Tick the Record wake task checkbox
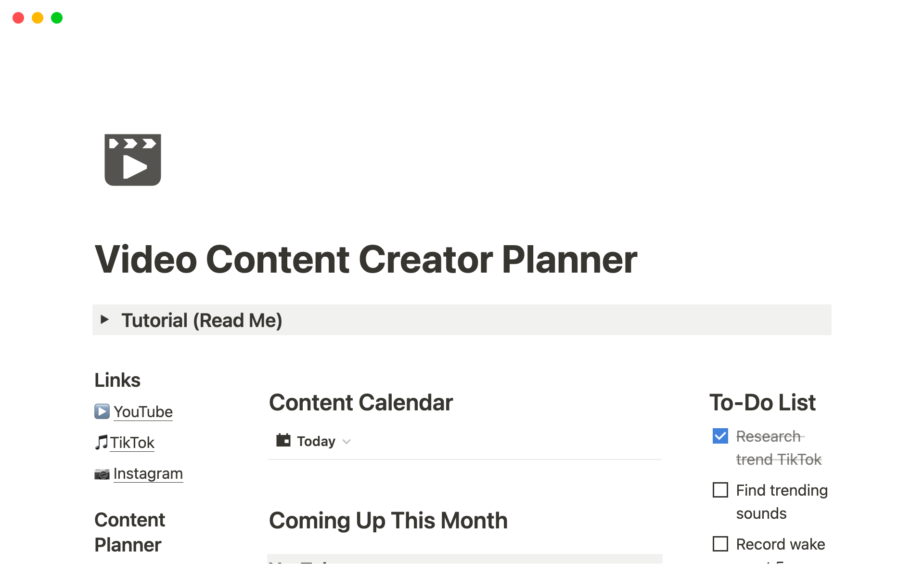The height and width of the screenshot is (578, 924). (x=720, y=544)
